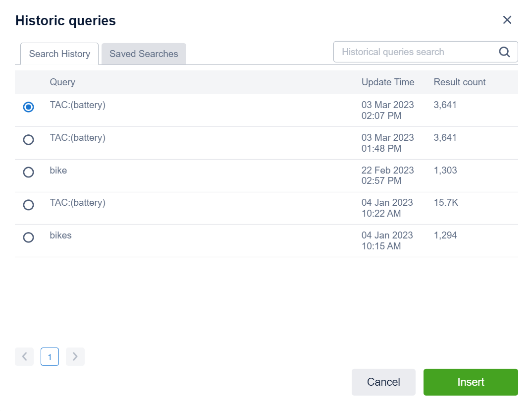Click the bikes query text row
Image resolution: width=532 pixels, height=411 pixels.
[x=61, y=235]
